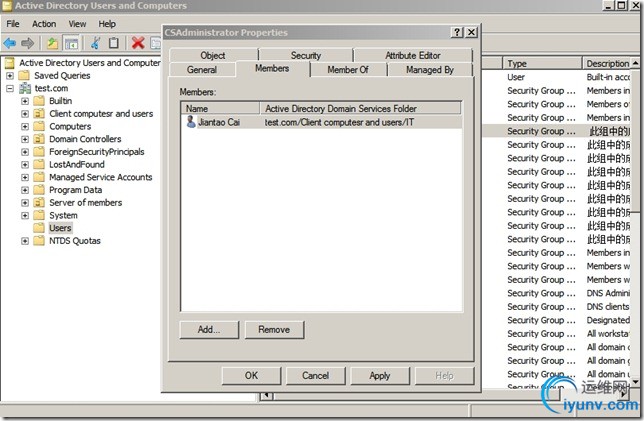644x421 pixels.
Task: Click the Remove button
Action: pyautogui.click(x=274, y=329)
